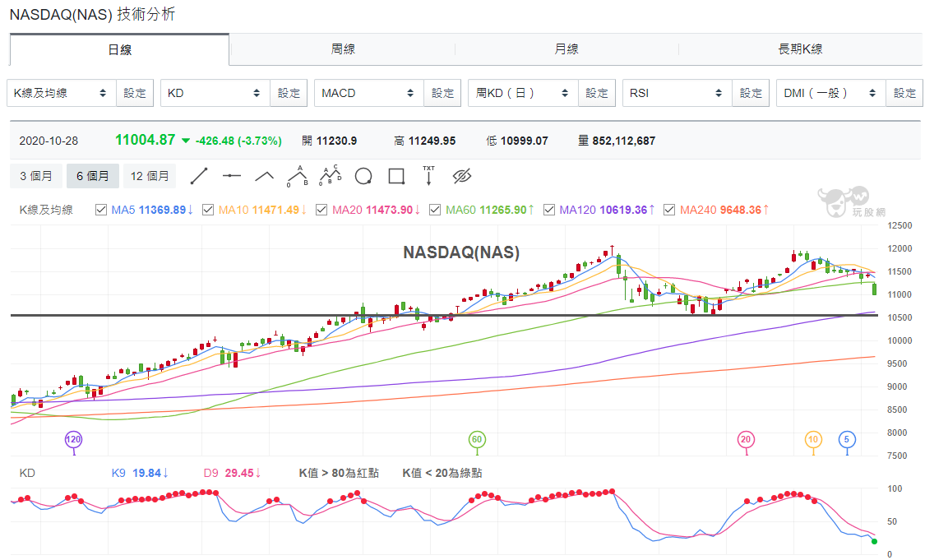
Task: Click the purple 120 MA marker
Action: (x=73, y=440)
